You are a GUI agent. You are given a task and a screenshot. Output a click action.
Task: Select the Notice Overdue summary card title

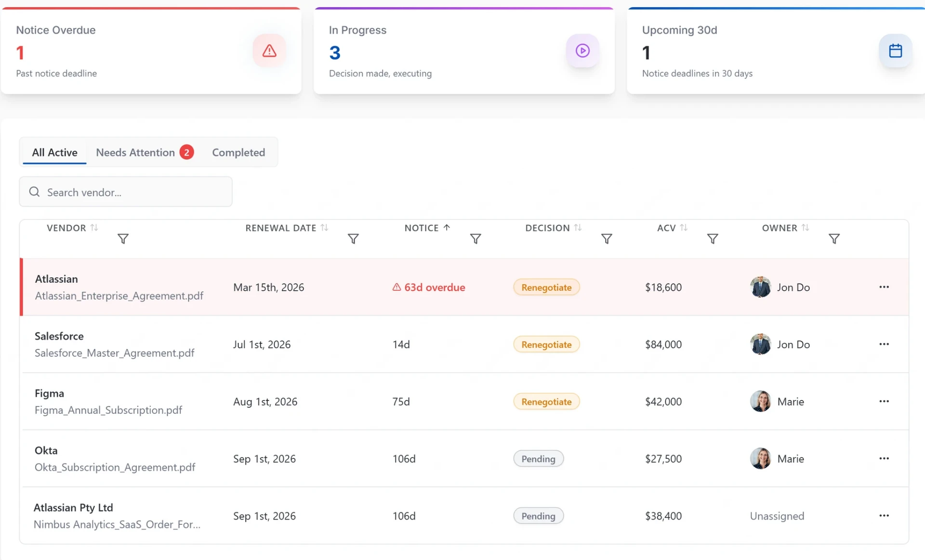pyautogui.click(x=56, y=30)
